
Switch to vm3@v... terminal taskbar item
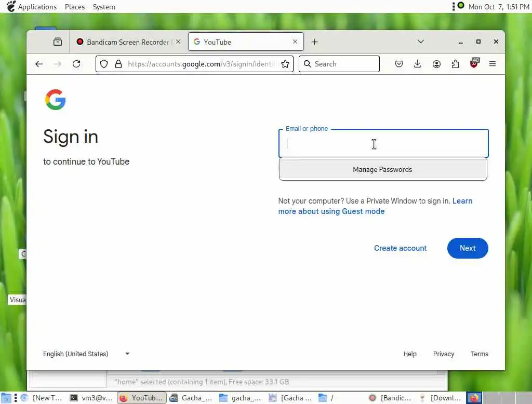pos(91,398)
